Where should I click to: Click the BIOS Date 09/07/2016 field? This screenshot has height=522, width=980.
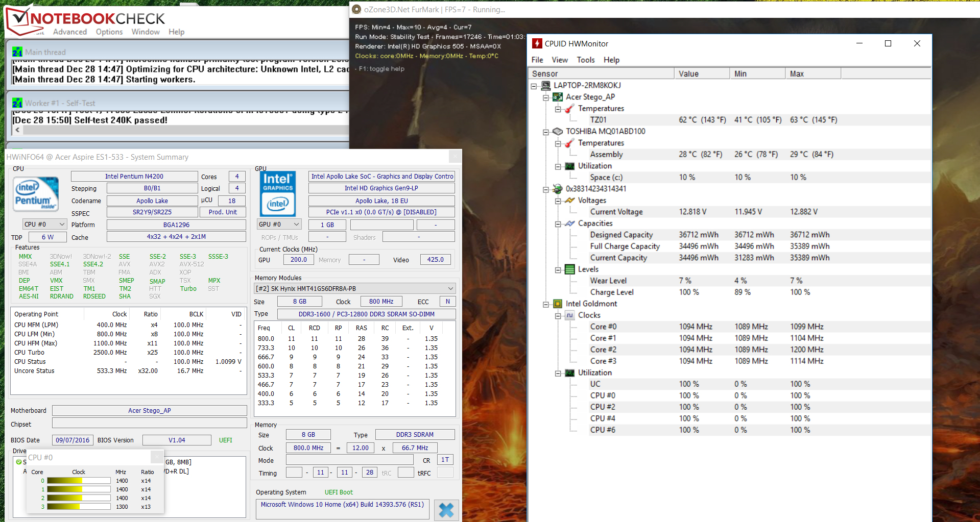[73, 440]
